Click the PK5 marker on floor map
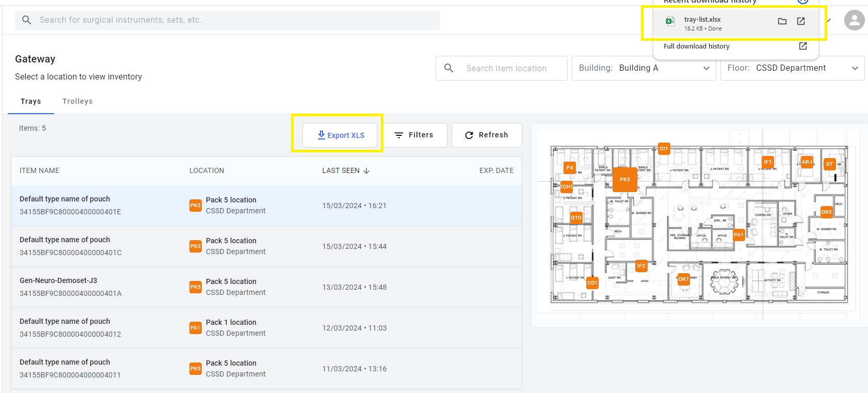The height and width of the screenshot is (393, 868). (x=624, y=180)
